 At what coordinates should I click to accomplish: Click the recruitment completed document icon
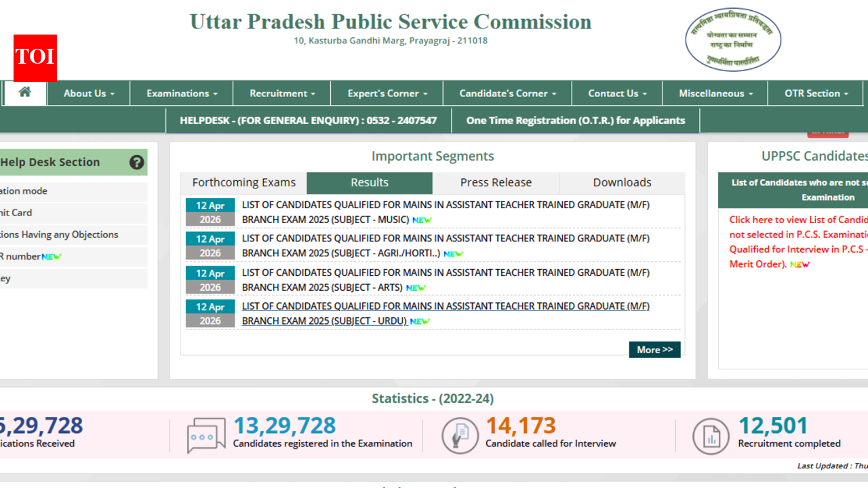tap(711, 436)
